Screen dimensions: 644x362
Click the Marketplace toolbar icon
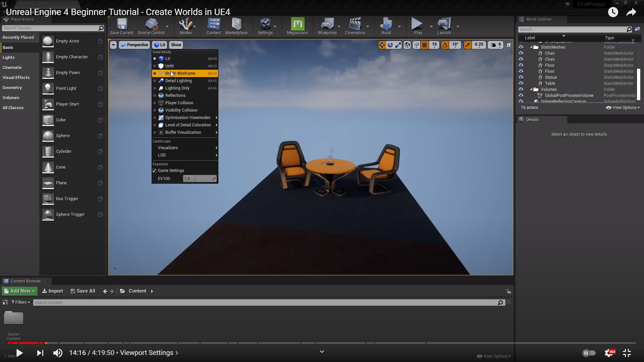(236, 24)
